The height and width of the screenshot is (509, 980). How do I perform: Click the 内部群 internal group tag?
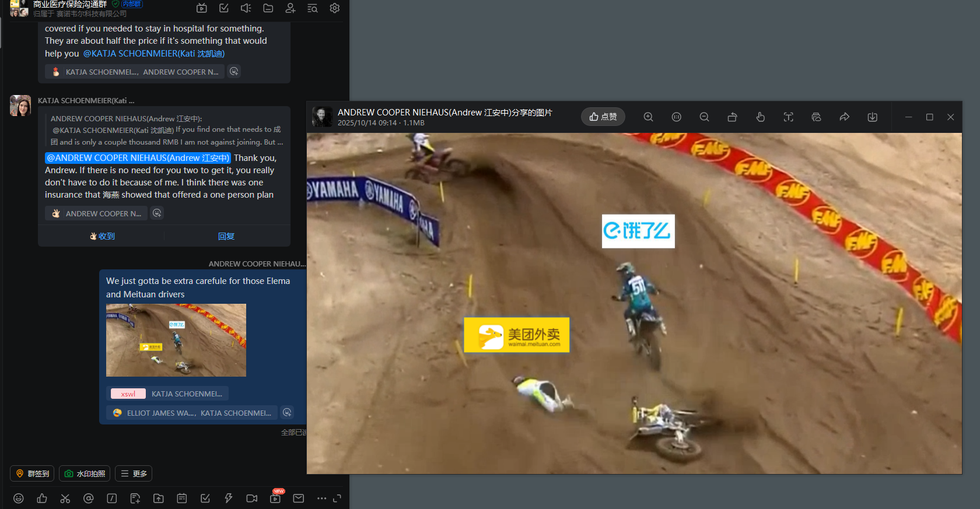(x=131, y=4)
